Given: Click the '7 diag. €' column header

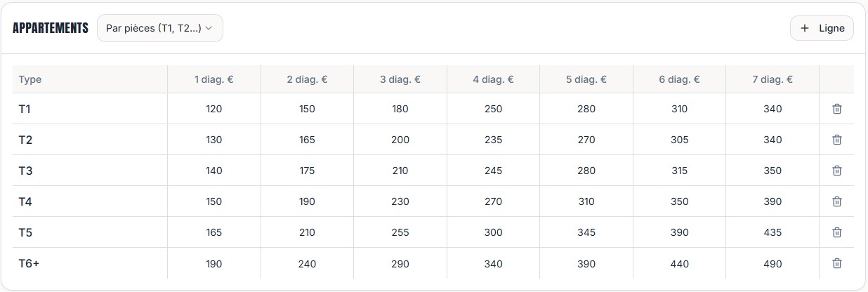Looking at the screenshot, I should 772,79.
